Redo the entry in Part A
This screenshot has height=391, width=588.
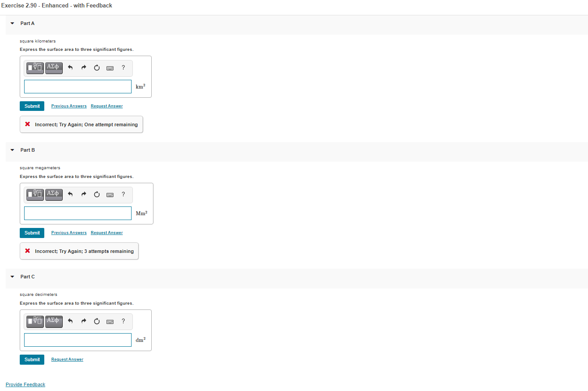click(x=83, y=68)
